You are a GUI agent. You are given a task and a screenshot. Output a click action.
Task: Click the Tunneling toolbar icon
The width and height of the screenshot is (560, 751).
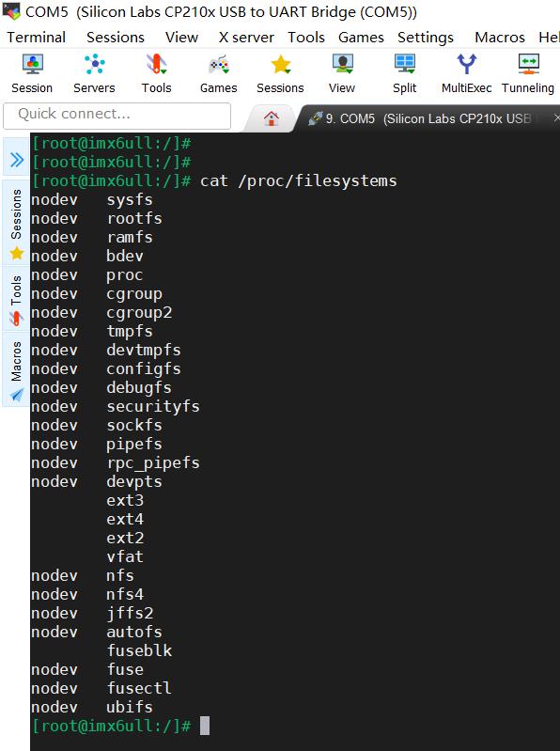(528, 73)
